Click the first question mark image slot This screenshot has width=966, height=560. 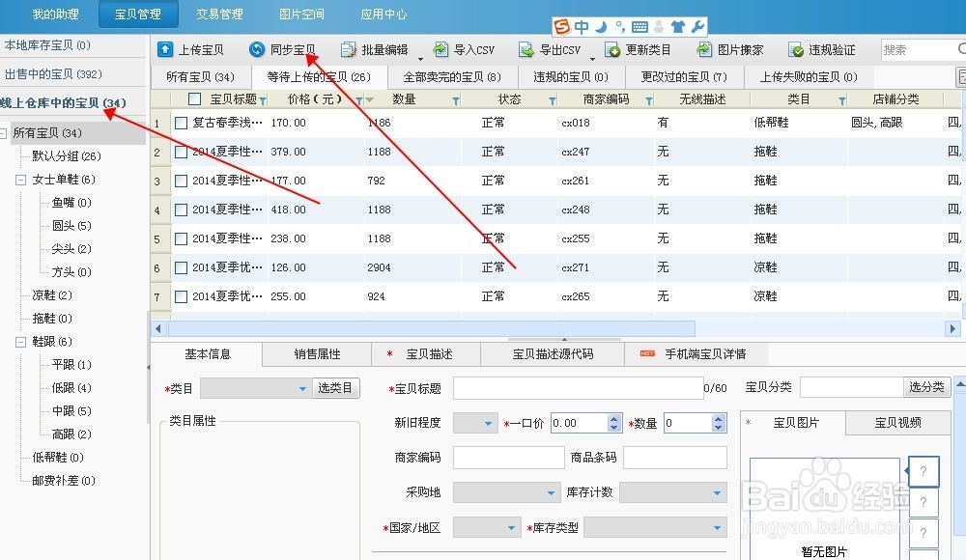click(x=923, y=471)
